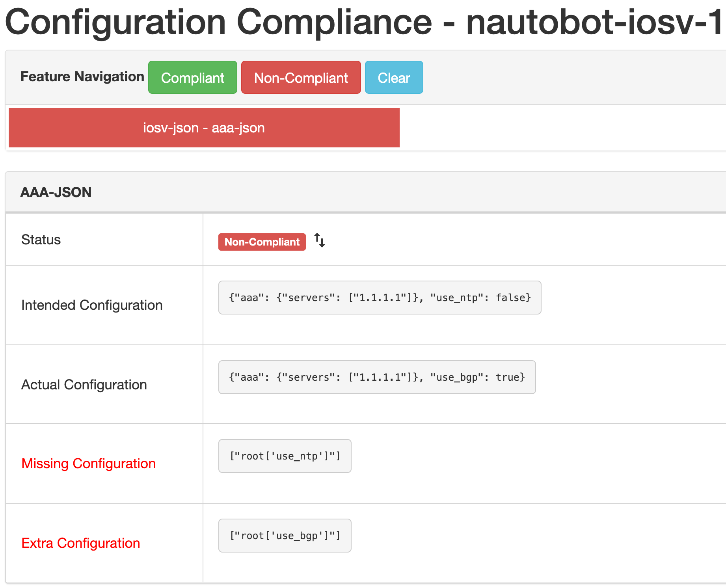Select the Actual Configuration code block
The width and height of the screenshot is (726, 588).
(376, 377)
